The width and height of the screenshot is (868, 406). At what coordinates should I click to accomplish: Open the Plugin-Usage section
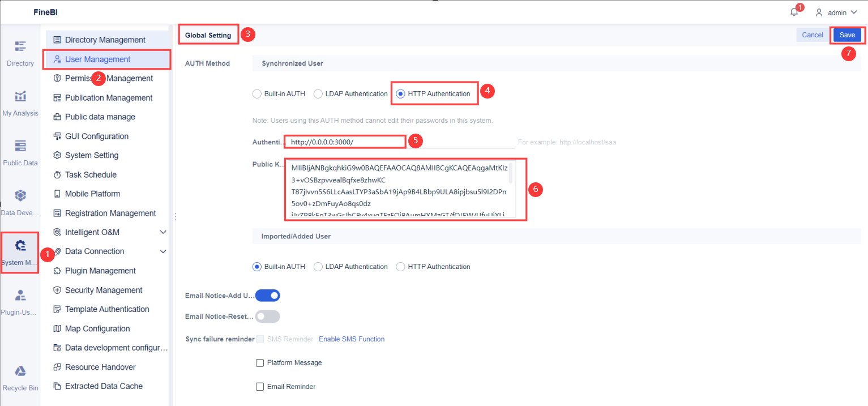(20, 302)
